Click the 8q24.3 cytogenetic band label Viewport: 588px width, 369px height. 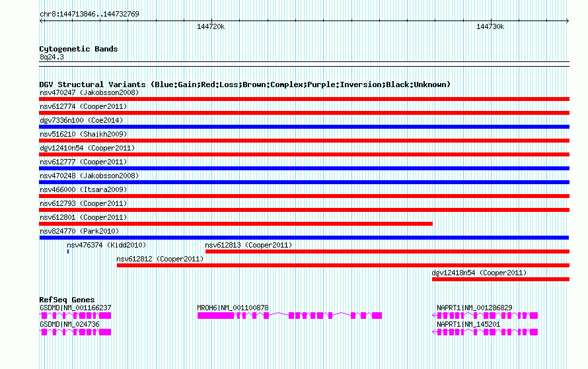pos(52,57)
